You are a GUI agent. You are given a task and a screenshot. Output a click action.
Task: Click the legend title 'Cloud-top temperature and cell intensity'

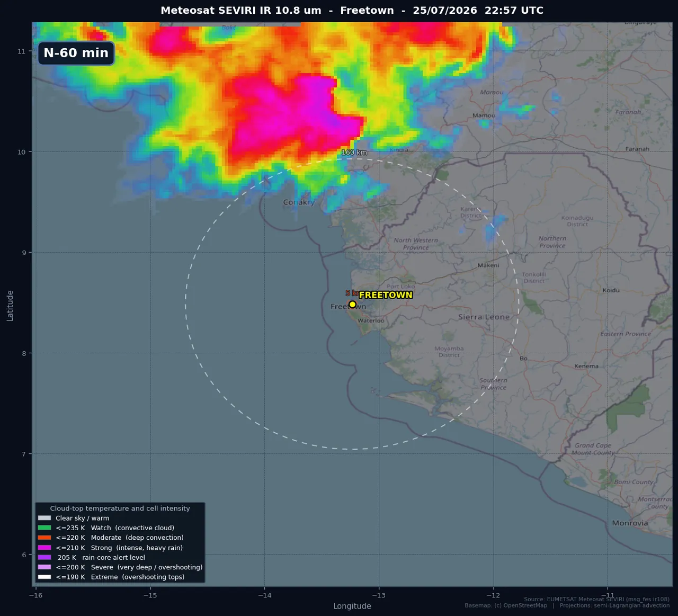[120, 508]
